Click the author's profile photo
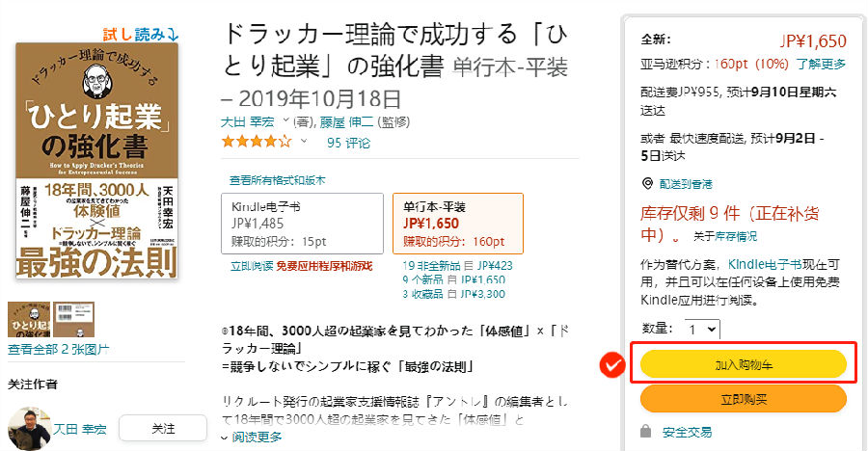The height and width of the screenshot is (451, 868). [29, 428]
